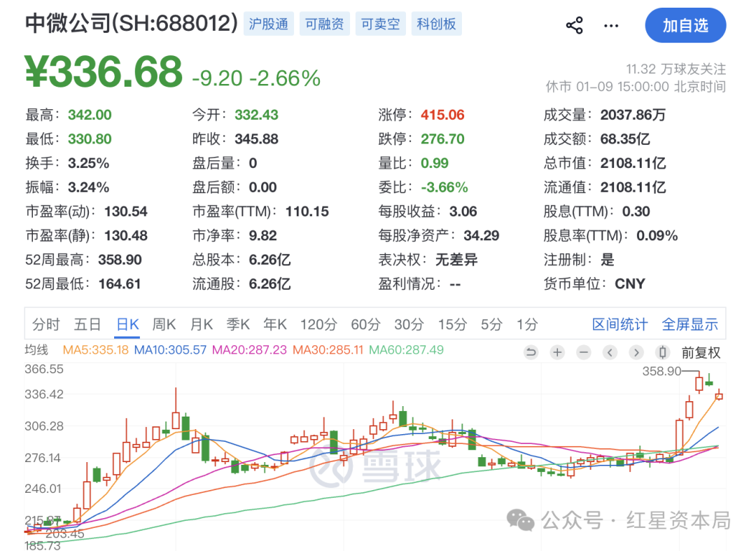
Task: Switch to the 分时 chart tab
Action: pyautogui.click(x=46, y=324)
